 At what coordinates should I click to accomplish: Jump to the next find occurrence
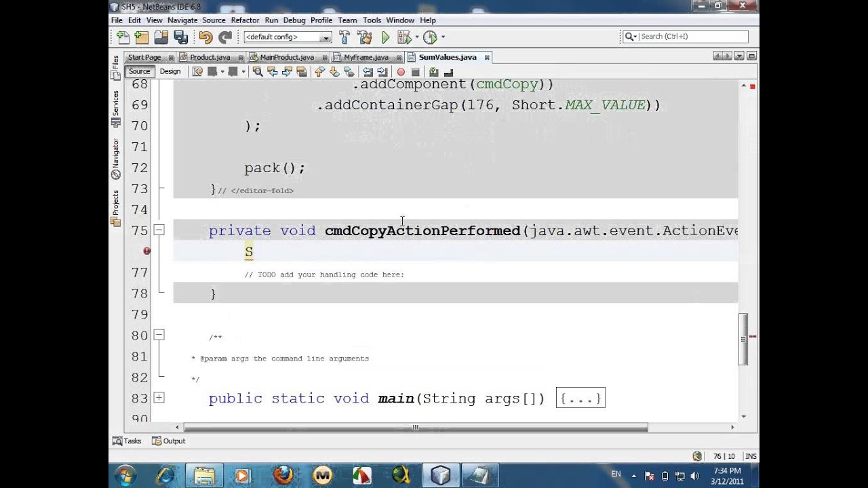point(287,72)
